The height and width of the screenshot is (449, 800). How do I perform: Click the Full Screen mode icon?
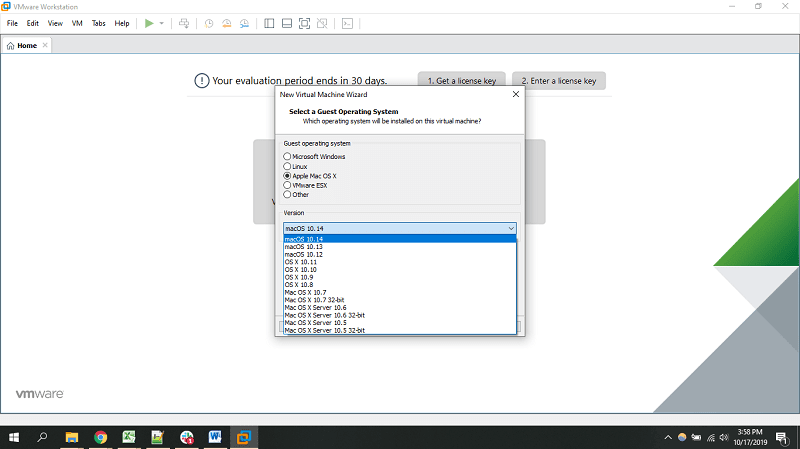304,23
